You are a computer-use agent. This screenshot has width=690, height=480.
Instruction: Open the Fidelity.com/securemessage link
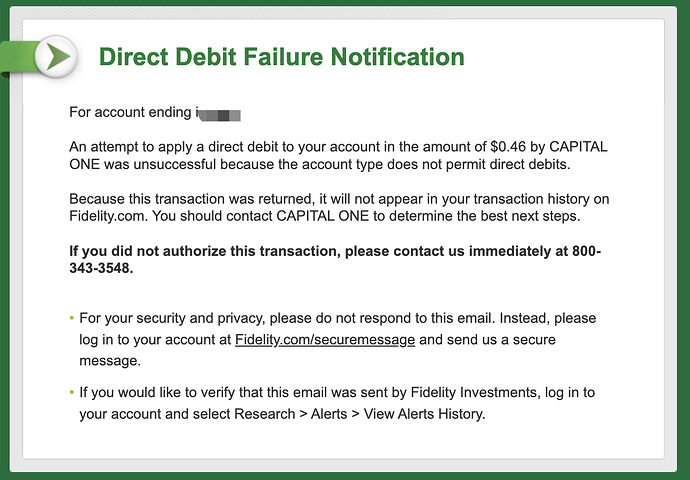pos(324,340)
